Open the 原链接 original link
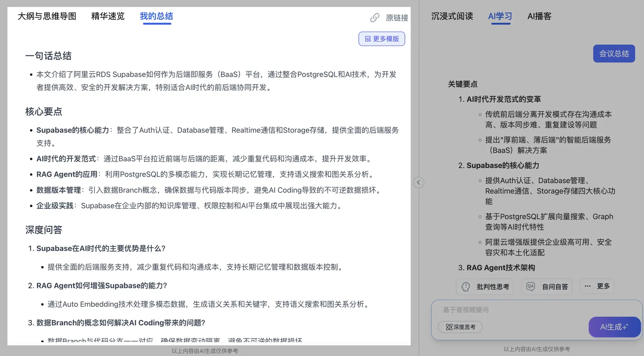 click(x=389, y=17)
